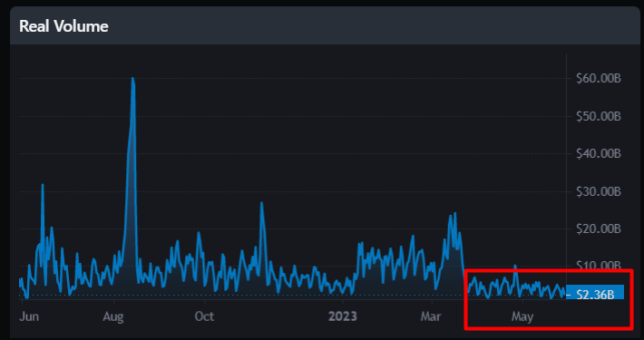Click the 2023 year label
Viewport: 644px width, 340px height.
point(343,317)
